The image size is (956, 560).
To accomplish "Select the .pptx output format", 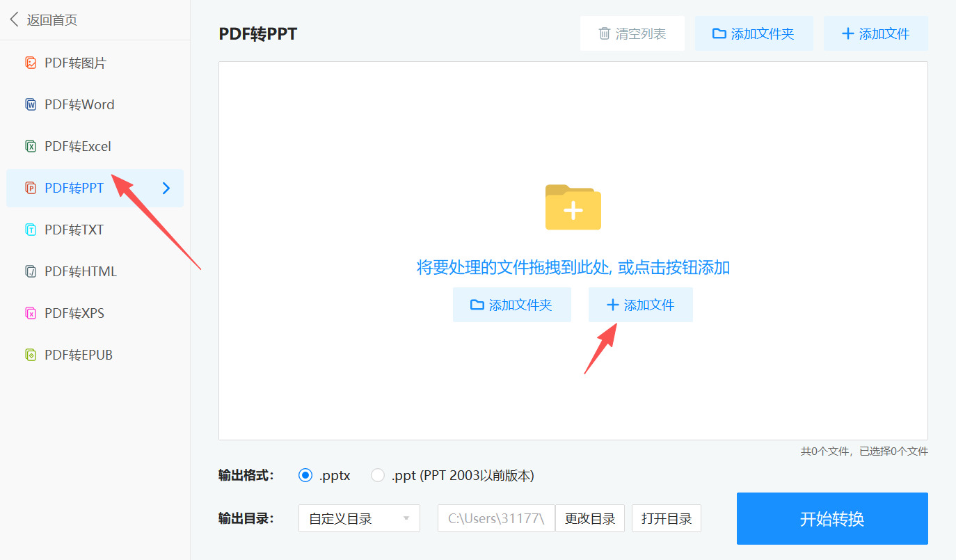I will coord(305,476).
